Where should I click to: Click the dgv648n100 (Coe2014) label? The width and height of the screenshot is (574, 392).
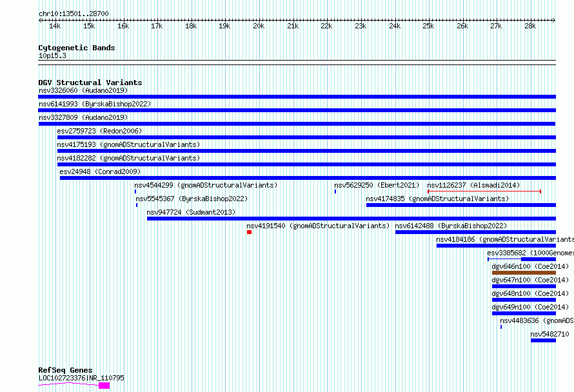point(530,293)
